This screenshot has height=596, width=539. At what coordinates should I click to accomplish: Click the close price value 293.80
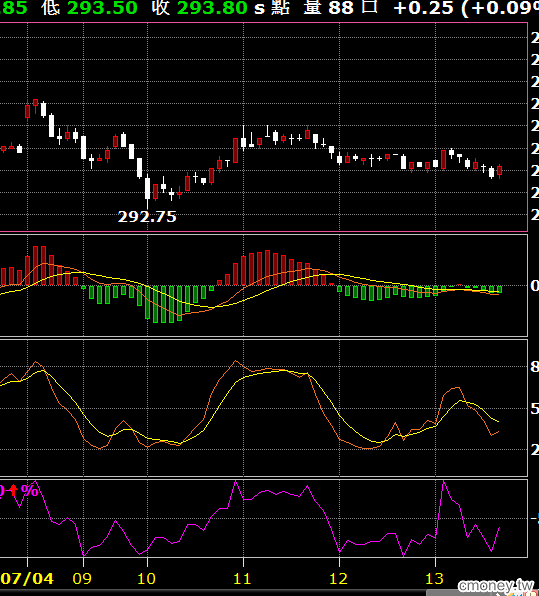coord(212,8)
